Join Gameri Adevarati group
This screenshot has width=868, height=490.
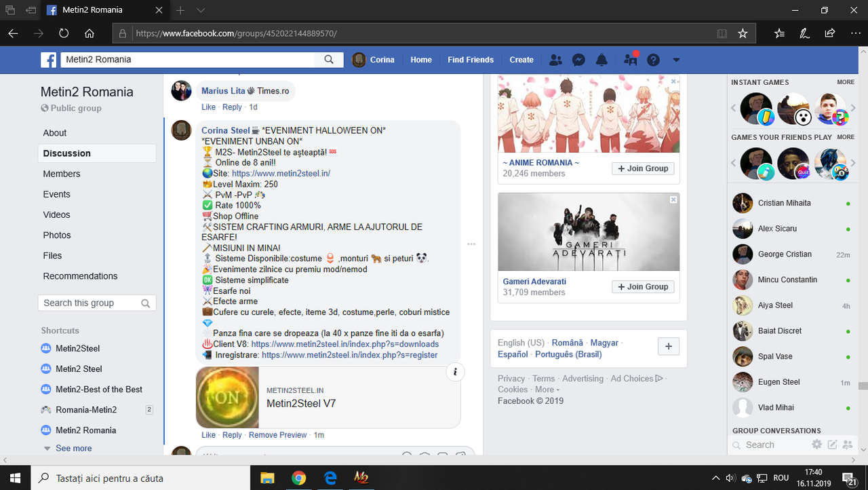click(x=643, y=286)
